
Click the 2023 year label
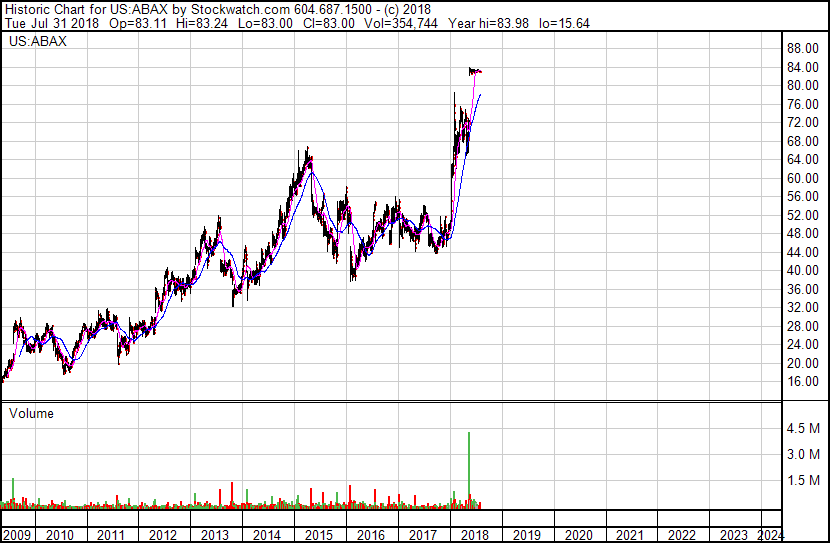[x=734, y=535]
